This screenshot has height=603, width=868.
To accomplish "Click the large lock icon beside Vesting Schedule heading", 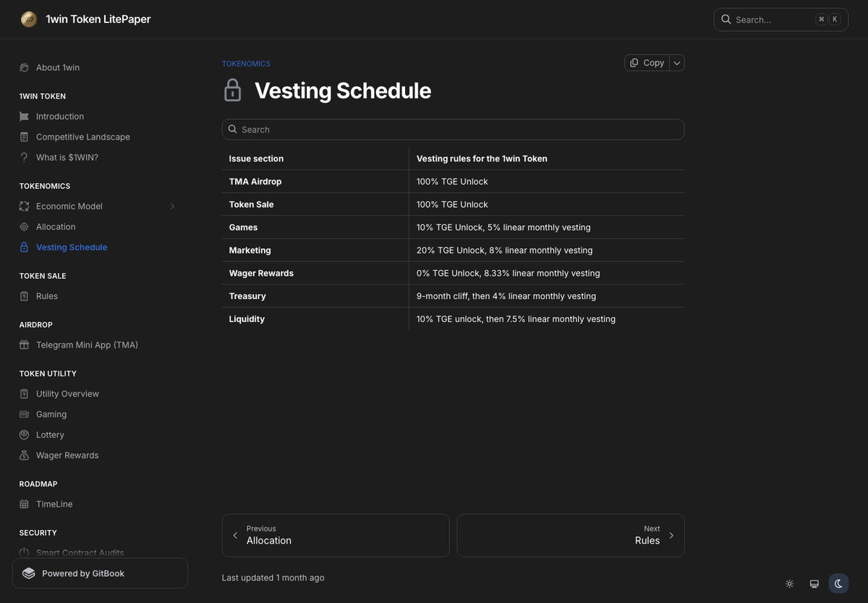I will 232,90.
